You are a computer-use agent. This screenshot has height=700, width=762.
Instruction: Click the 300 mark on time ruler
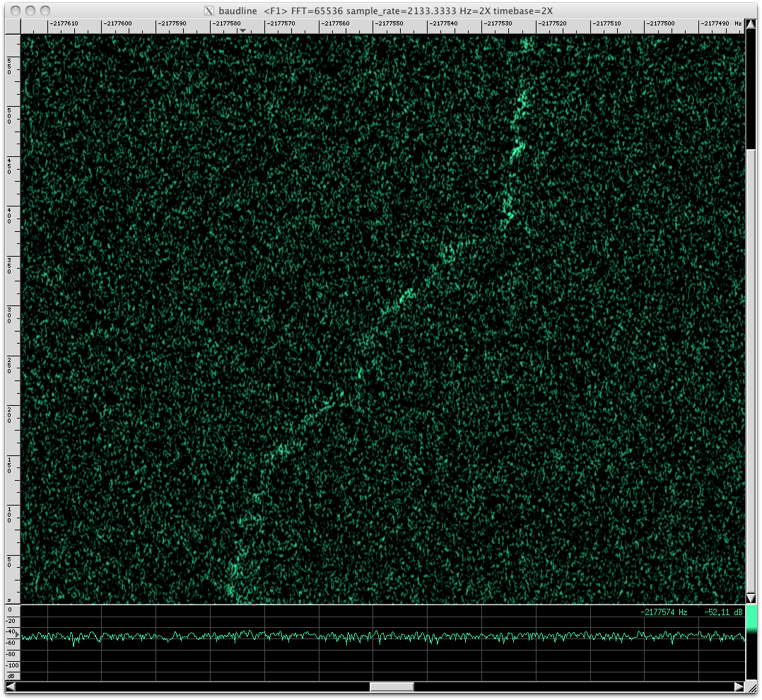(x=9, y=315)
